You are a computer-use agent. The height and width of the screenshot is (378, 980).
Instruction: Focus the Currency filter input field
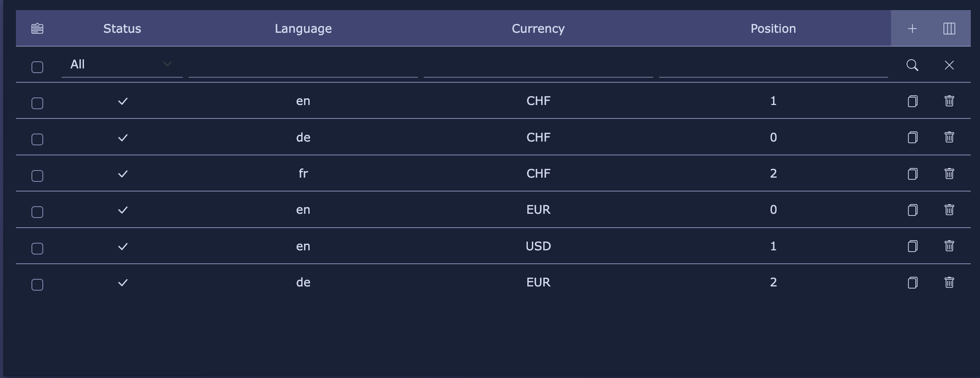[538, 66]
